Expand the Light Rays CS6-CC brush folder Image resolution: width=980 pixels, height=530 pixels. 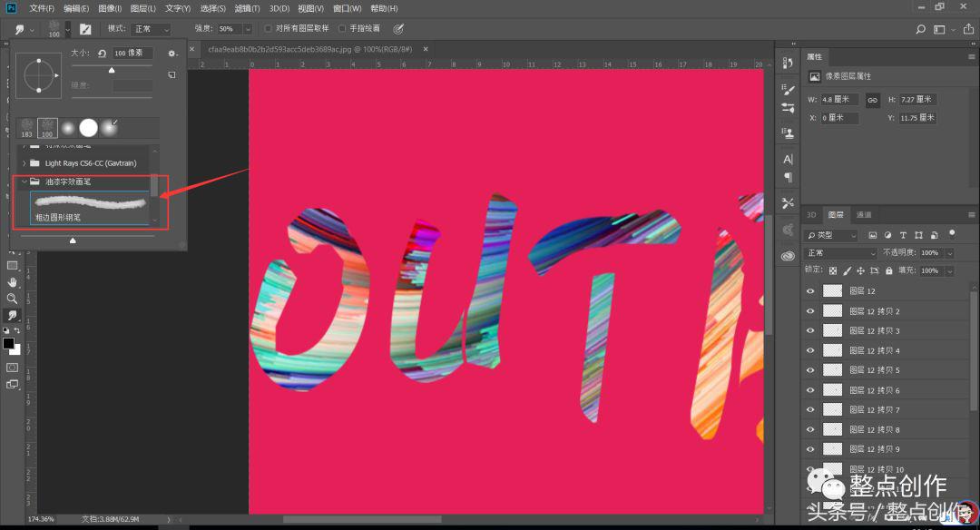[x=24, y=163]
